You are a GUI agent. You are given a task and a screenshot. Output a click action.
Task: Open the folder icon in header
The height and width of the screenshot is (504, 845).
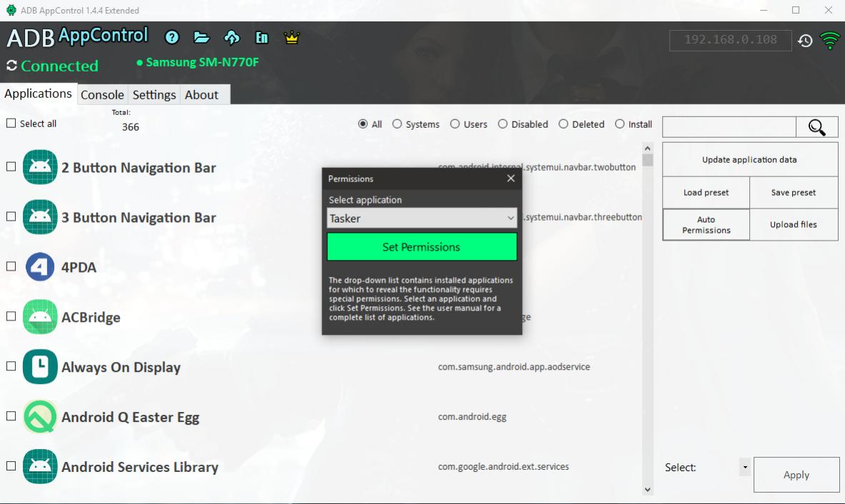[x=201, y=38]
